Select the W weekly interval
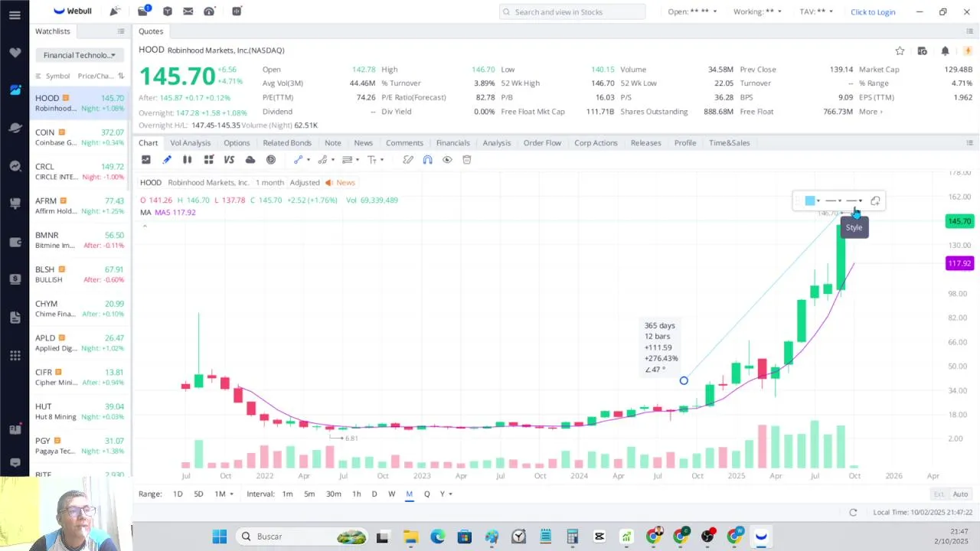 391,494
